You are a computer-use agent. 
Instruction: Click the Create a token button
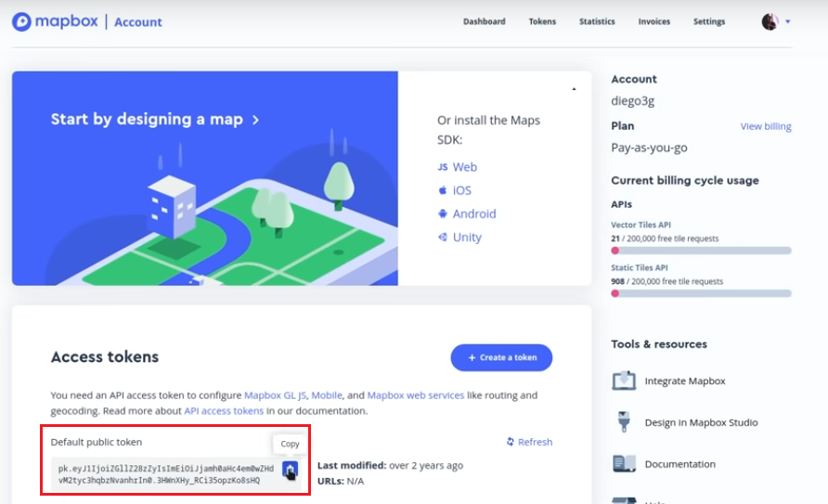point(501,358)
